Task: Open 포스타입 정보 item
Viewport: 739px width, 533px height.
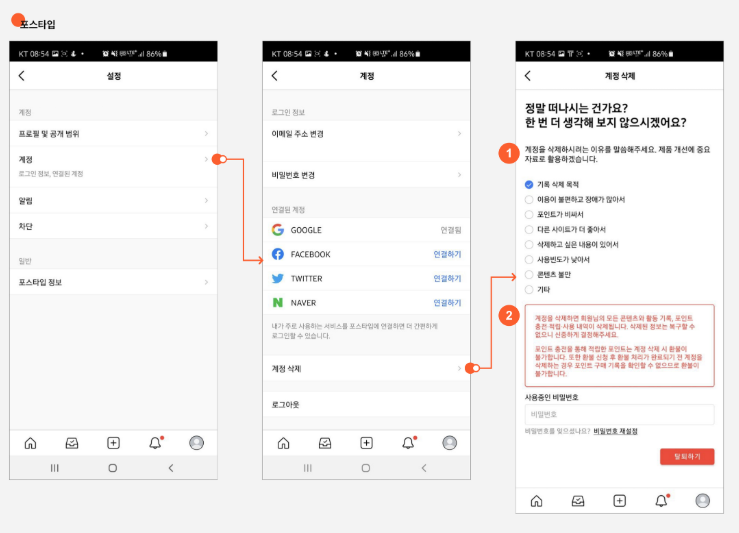Action: [113, 282]
